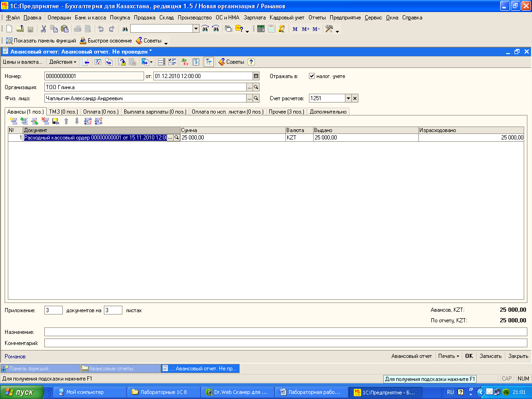The width and height of the screenshot is (532, 399).
Task: Click the copy row icon with green plus
Action: [x=24, y=121]
